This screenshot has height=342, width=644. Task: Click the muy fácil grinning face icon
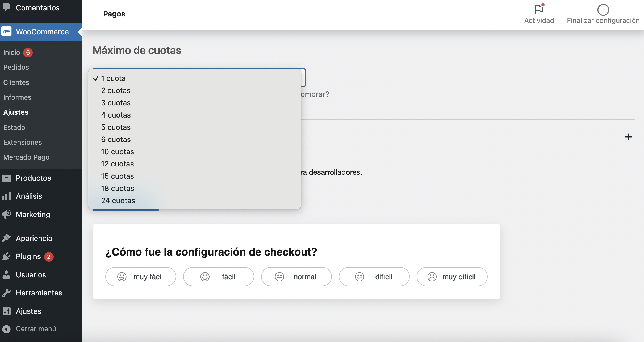click(x=122, y=277)
